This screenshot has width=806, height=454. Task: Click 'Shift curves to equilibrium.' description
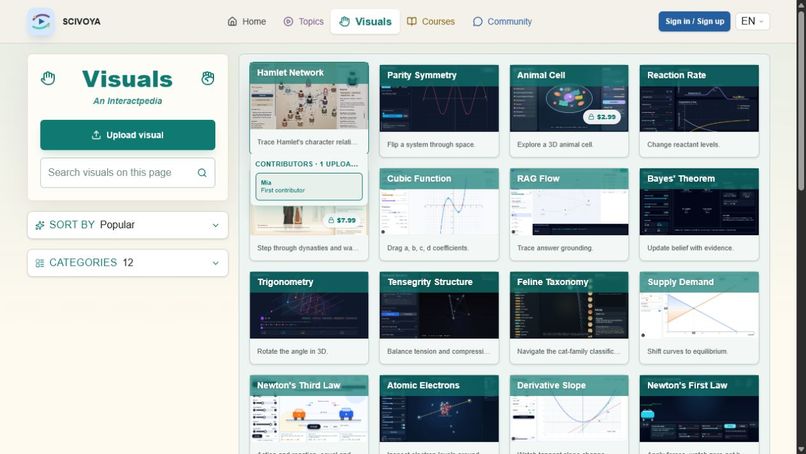(x=687, y=352)
